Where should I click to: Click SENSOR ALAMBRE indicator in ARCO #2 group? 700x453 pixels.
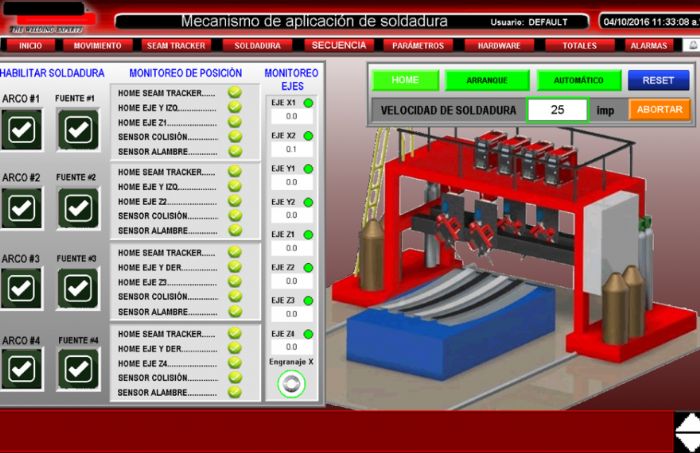(x=235, y=230)
